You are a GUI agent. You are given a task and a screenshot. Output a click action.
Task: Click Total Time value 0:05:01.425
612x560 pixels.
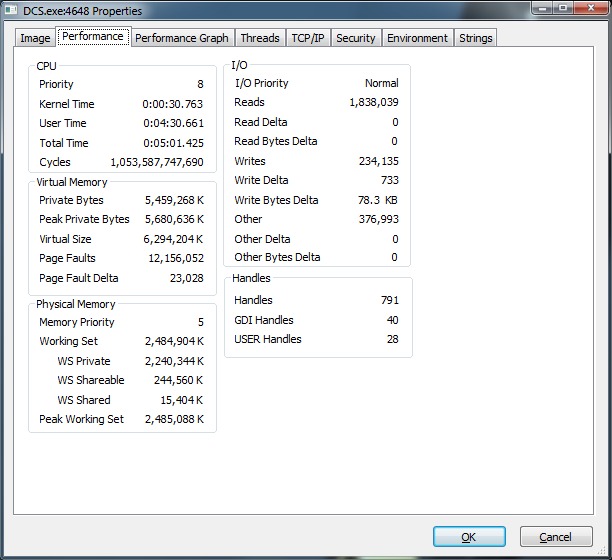173,143
